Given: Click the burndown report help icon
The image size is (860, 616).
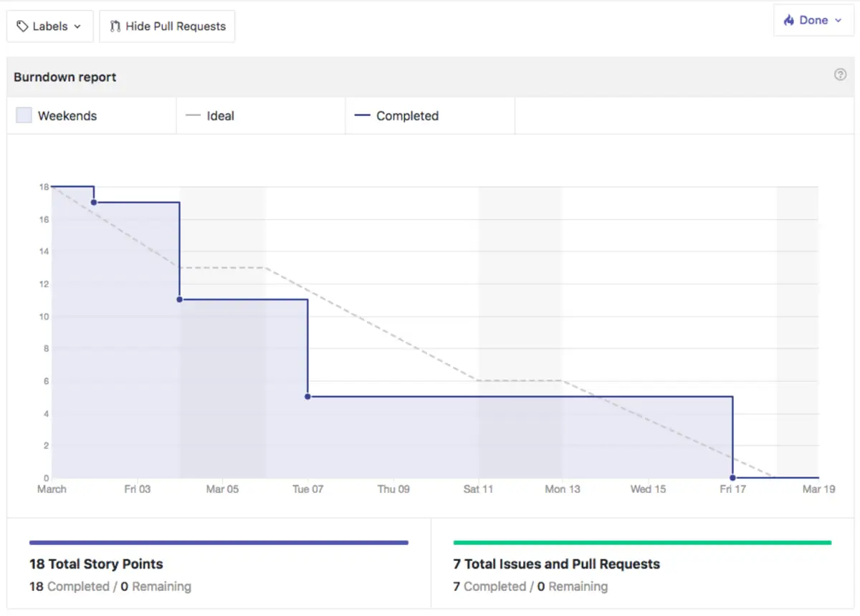Looking at the screenshot, I should pos(841,74).
